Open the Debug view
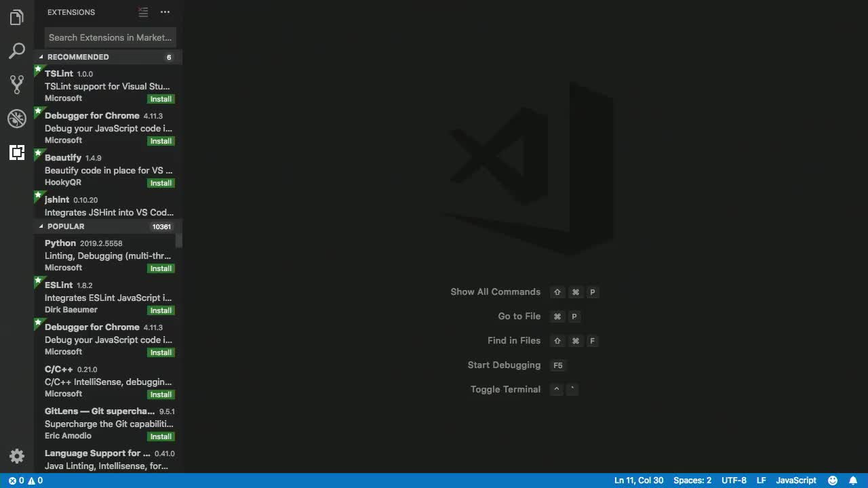This screenshot has height=488, width=868. 16,119
